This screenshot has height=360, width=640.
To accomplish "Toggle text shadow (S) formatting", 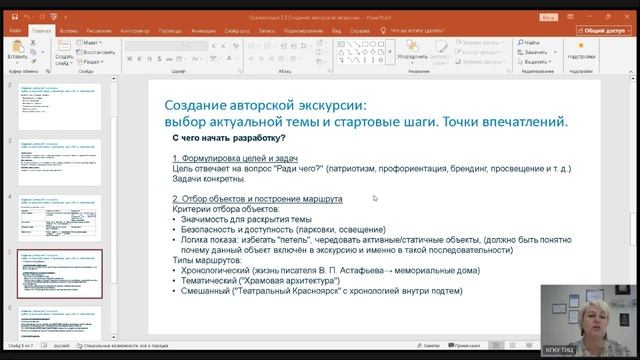I will tap(159, 59).
